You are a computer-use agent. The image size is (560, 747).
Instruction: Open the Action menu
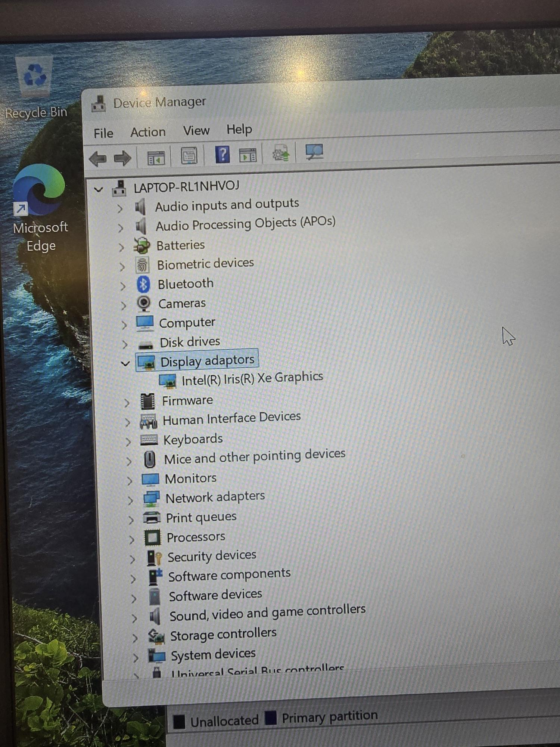coord(148,132)
